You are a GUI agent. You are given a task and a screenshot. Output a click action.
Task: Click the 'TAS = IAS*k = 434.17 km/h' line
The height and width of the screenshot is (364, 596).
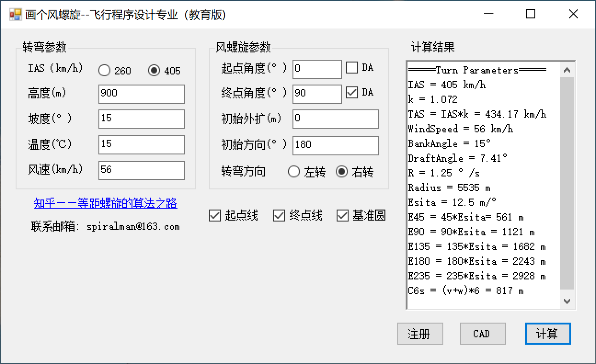click(477, 114)
